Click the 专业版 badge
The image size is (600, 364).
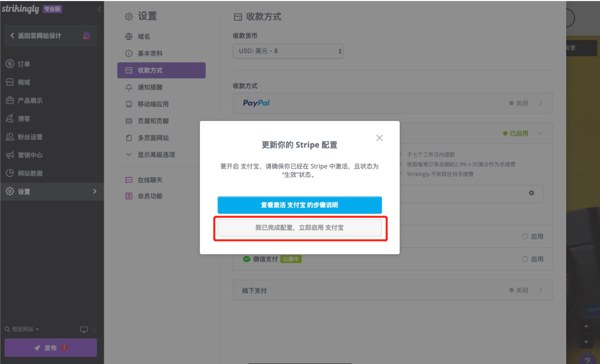click(52, 9)
